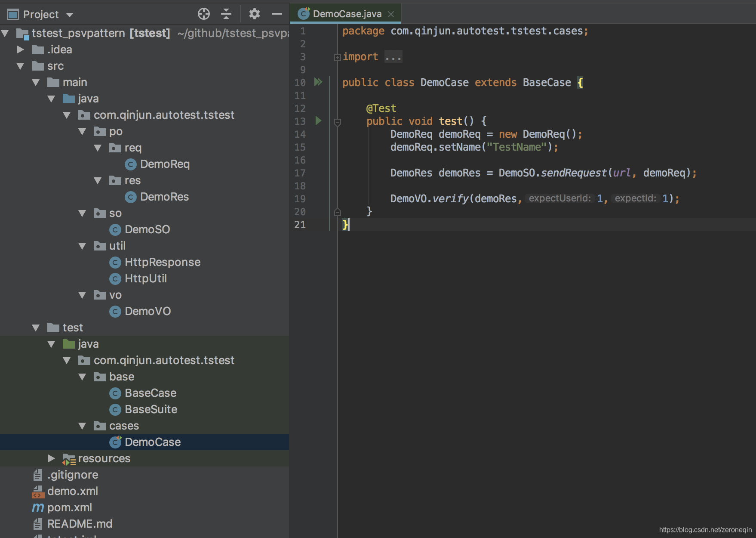Click the blue main java source folder icon
The height and width of the screenshot is (538, 756).
pyautogui.click(x=69, y=99)
